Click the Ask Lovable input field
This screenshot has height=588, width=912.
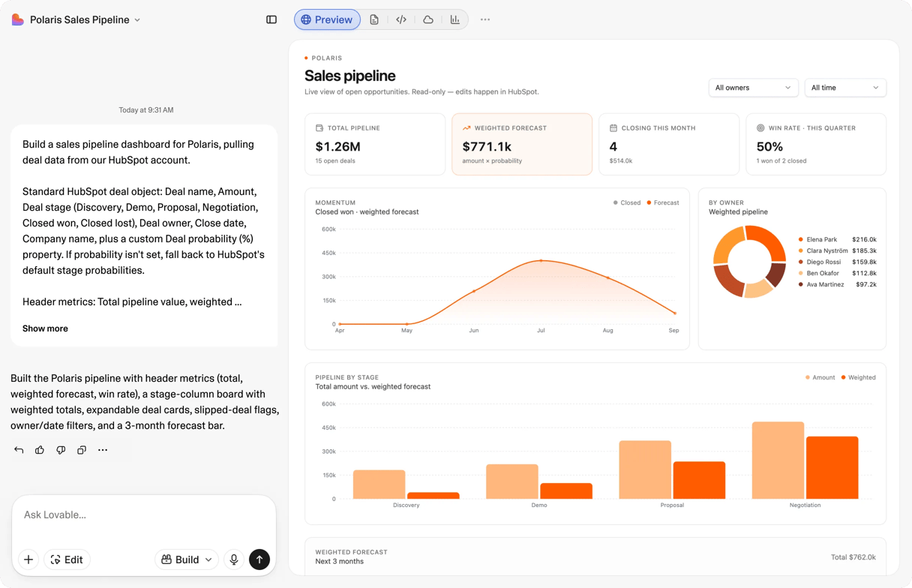[x=144, y=515]
